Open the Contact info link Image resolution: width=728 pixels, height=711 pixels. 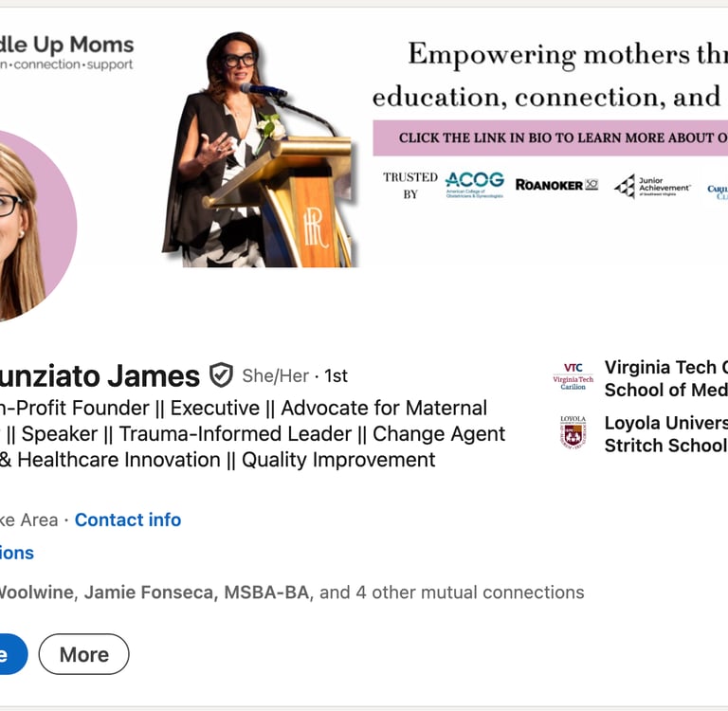[128, 520]
